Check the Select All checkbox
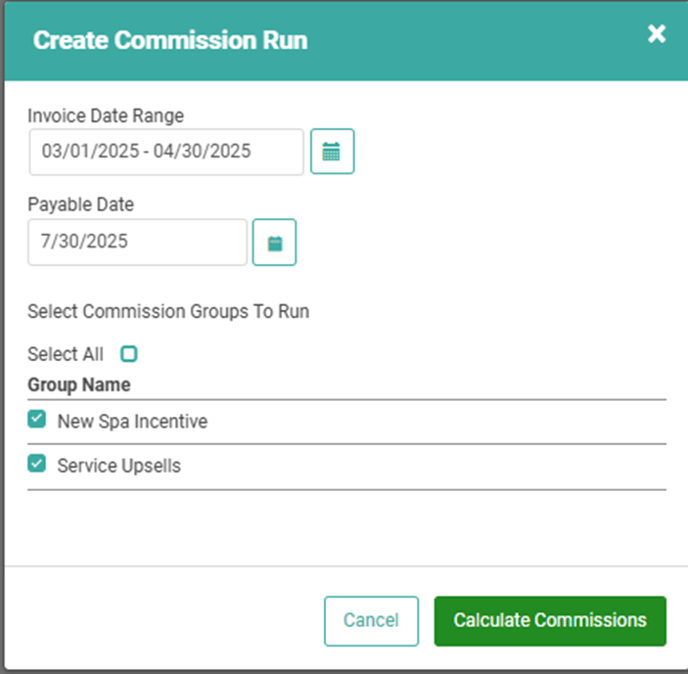Screen dimensions: 688x674 [x=129, y=354]
